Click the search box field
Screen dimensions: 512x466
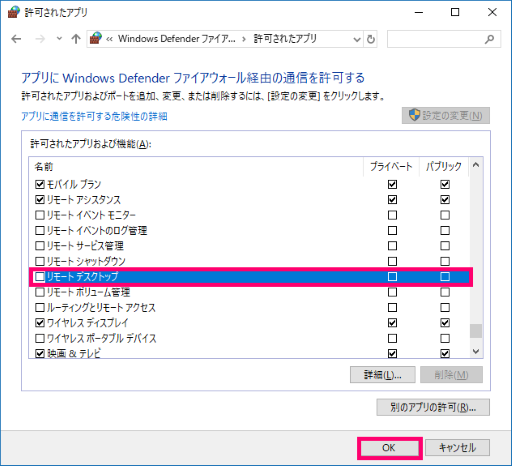click(444, 39)
